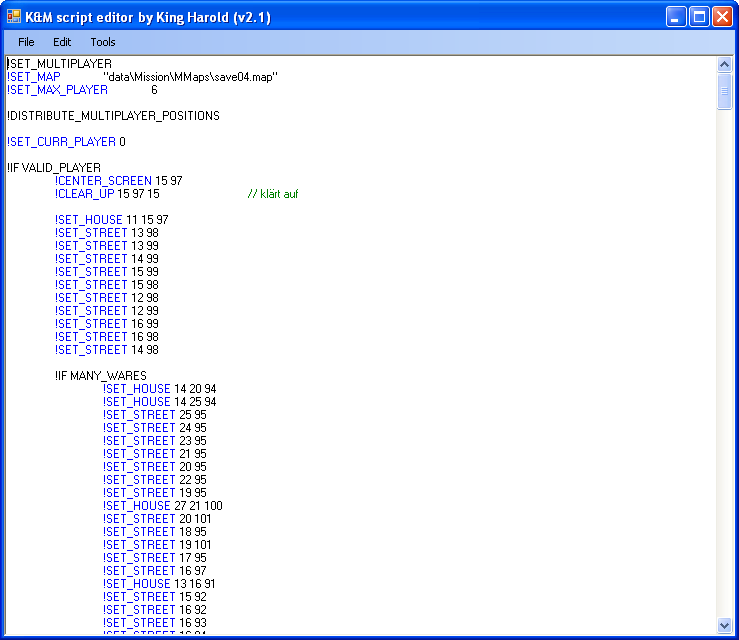The width and height of the screenshot is (739, 640).
Task: Minimize the script editor window
Action: (x=677, y=17)
